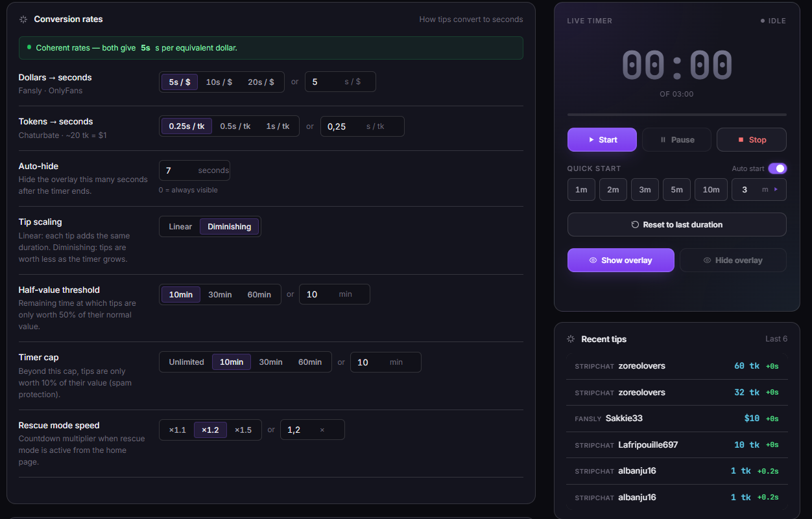Click the small play arrow beside custom minutes
The height and width of the screenshot is (519, 812).
tap(776, 190)
